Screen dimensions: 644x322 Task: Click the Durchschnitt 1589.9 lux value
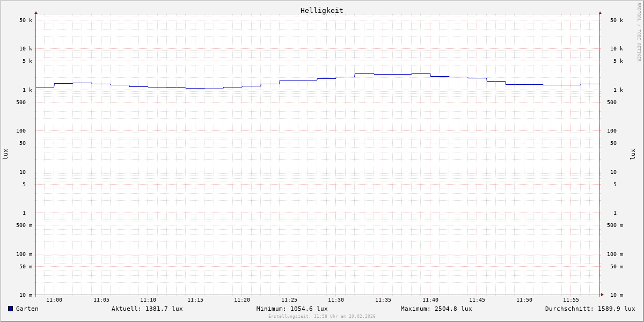(590, 309)
